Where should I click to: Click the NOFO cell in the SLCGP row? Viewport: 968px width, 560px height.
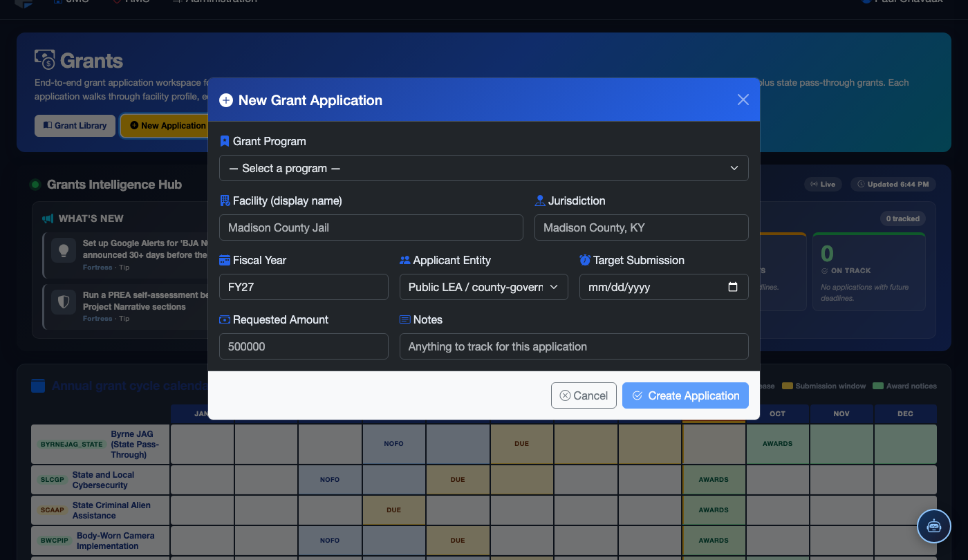[330, 480]
